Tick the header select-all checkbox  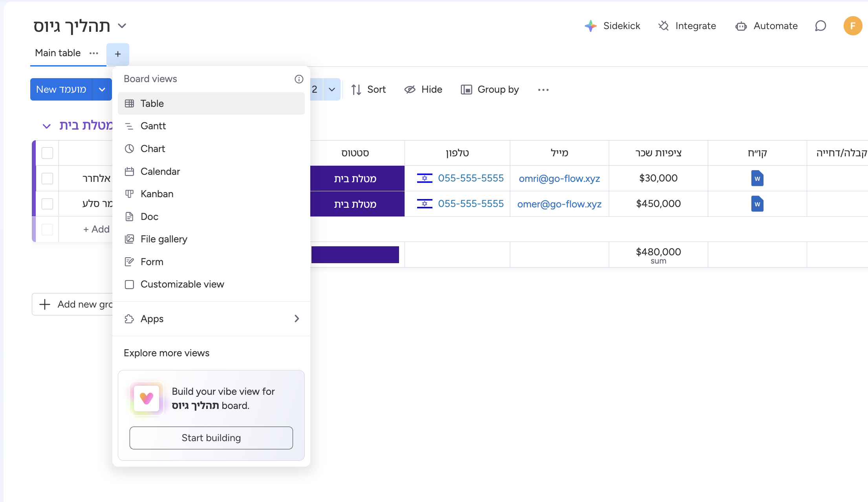click(x=47, y=153)
